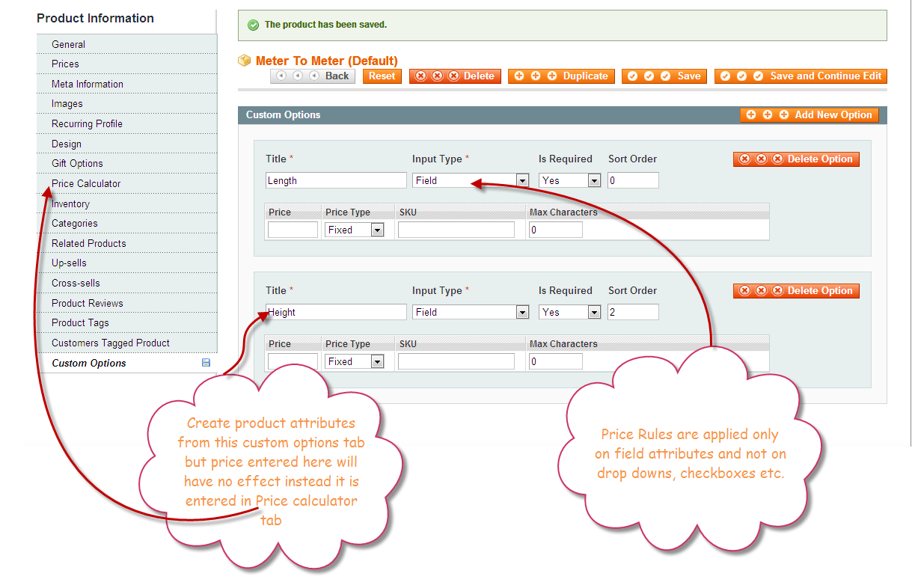Delete the Length option
Screen dimensions: 912x588
tap(796, 159)
